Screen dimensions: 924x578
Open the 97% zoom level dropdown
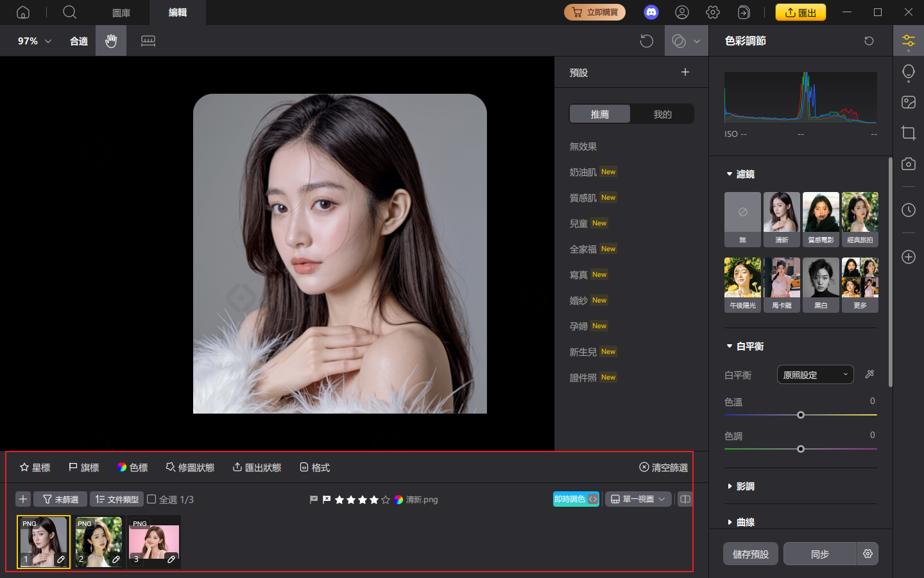35,41
